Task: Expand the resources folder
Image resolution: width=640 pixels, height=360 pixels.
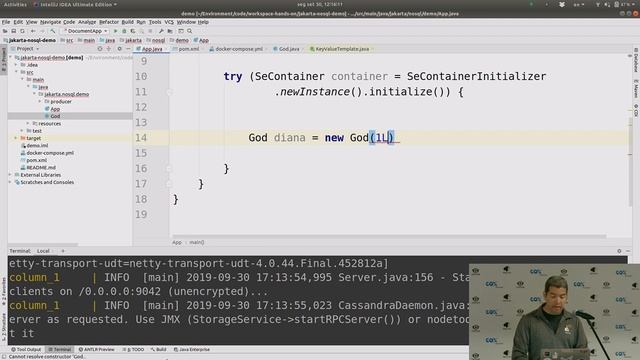Action: point(28,123)
